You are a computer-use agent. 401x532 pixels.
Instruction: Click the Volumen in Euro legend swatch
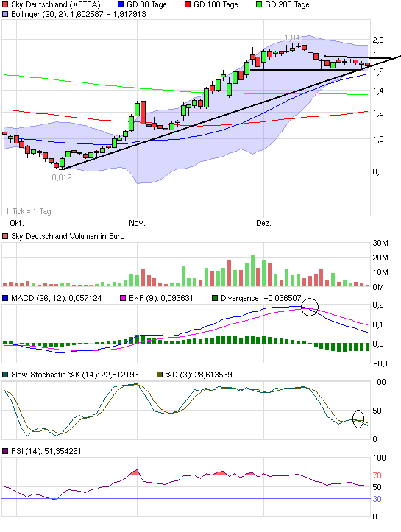pyautogui.click(x=5, y=236)
